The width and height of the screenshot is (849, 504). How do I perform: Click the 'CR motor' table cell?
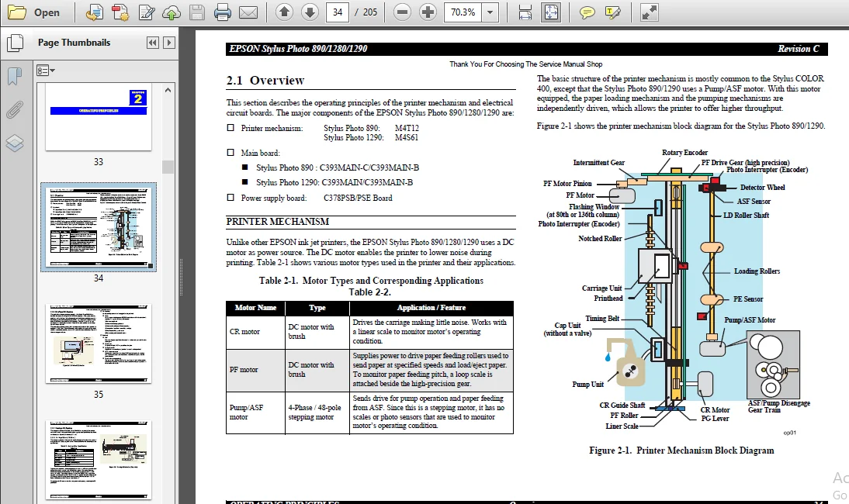click(x=255, y=332)
